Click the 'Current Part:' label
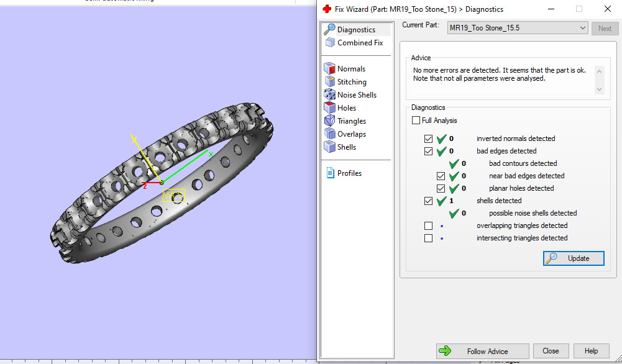 click(421, 25)
